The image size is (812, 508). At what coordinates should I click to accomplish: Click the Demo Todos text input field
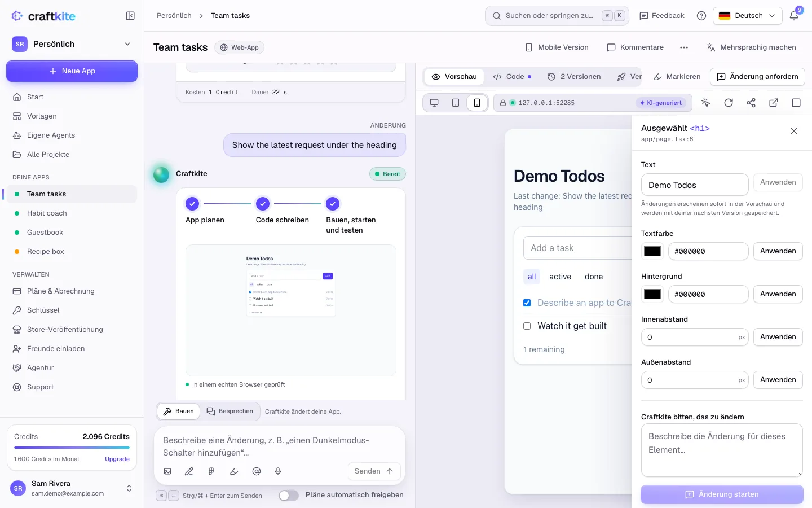click(x=695, y=185)
